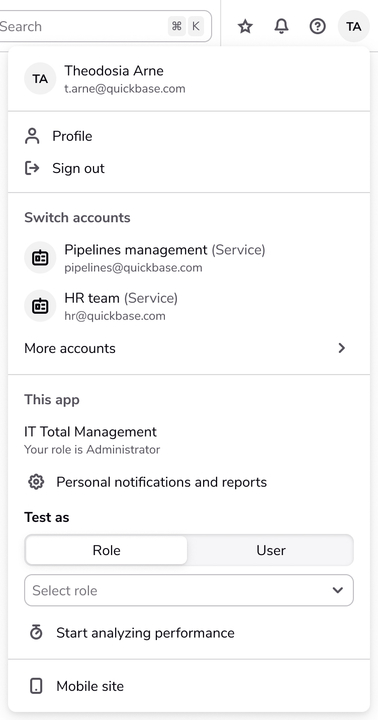Click the chevron in the Select role box
This screenshot has width=378, height=720.
tap(338, 590)
